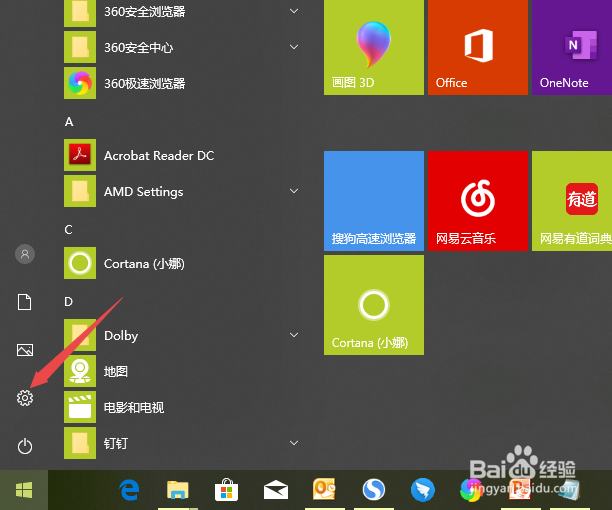Open Documents icon in Start sidebar
The image size is (612, 510).
25,302
